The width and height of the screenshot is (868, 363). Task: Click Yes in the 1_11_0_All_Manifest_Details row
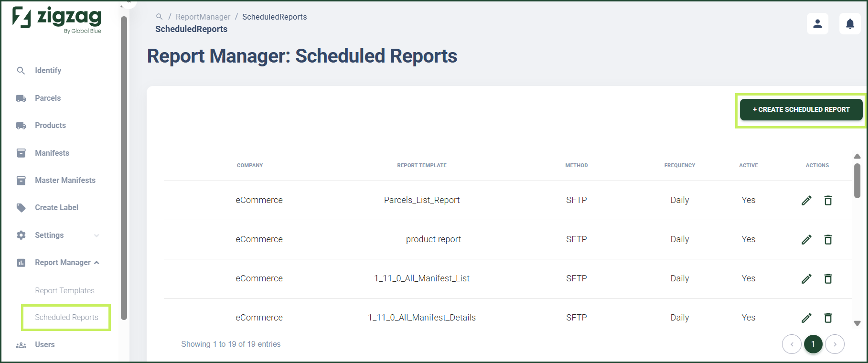click(x=749, y=318)
